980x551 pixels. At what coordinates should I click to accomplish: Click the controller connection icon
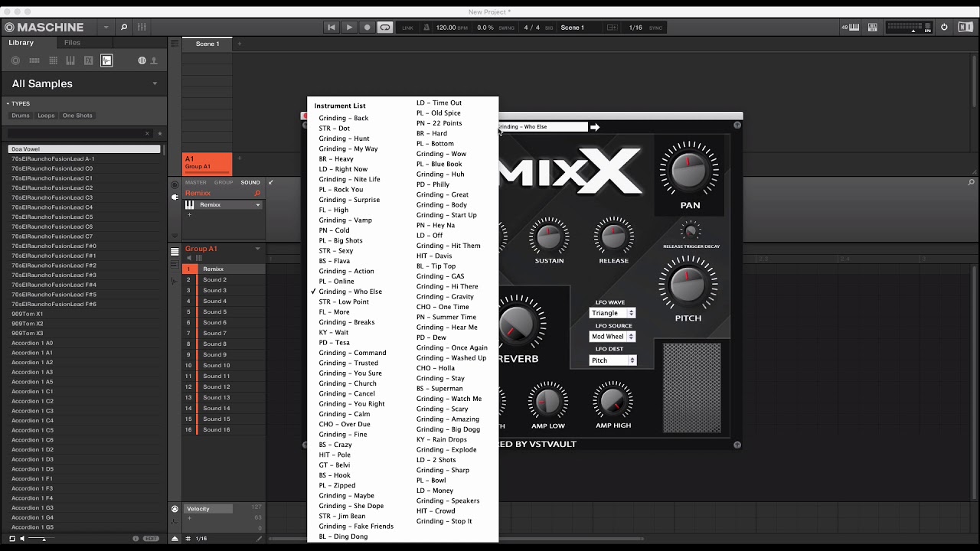pos(874,27)
